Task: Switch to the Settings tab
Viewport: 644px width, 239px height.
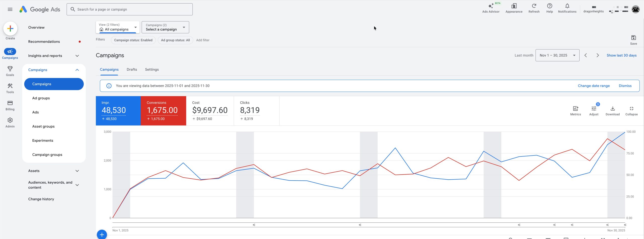Action: point(152,69)
